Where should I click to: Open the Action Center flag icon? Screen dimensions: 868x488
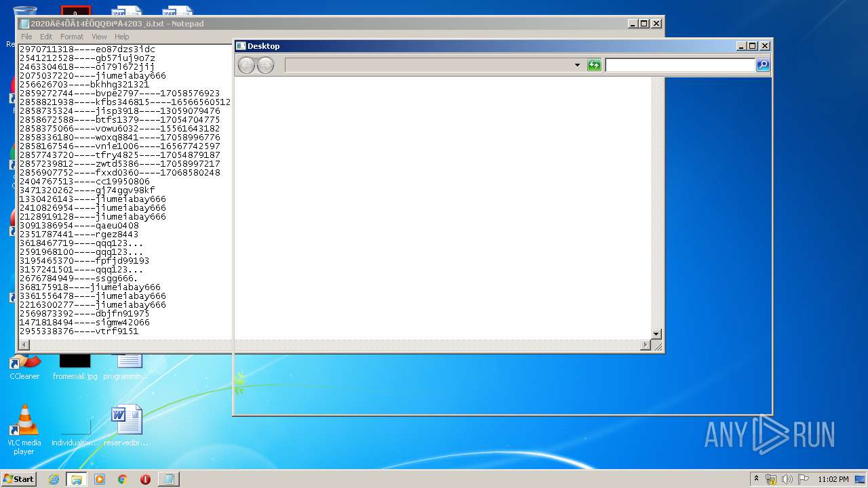pos(804,479)
